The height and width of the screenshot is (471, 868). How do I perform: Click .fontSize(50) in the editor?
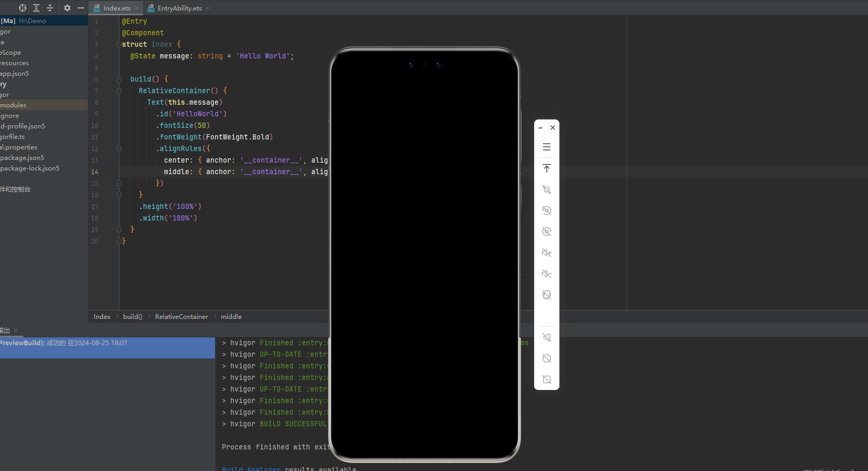tap(183, 126)
